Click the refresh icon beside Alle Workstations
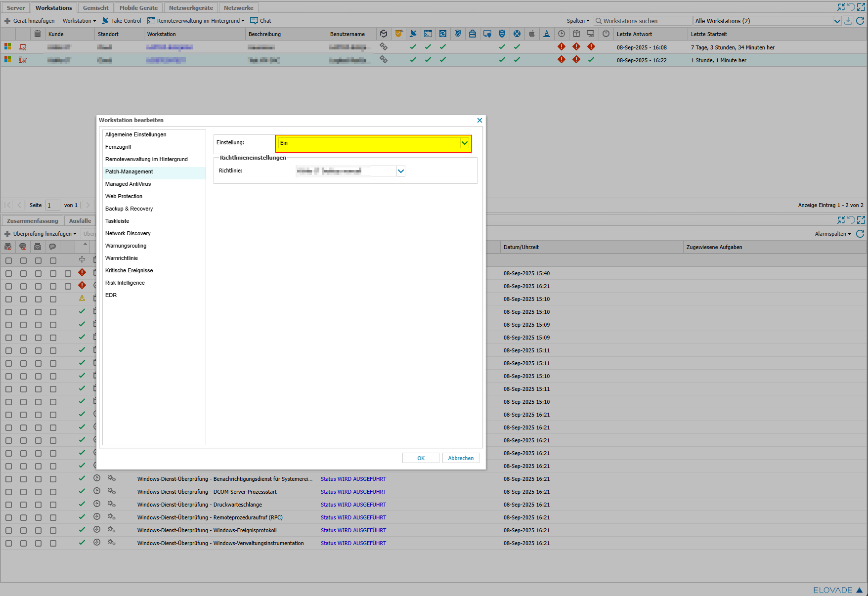868x596 pixels. pyautogui.click(x=860, y=21)
